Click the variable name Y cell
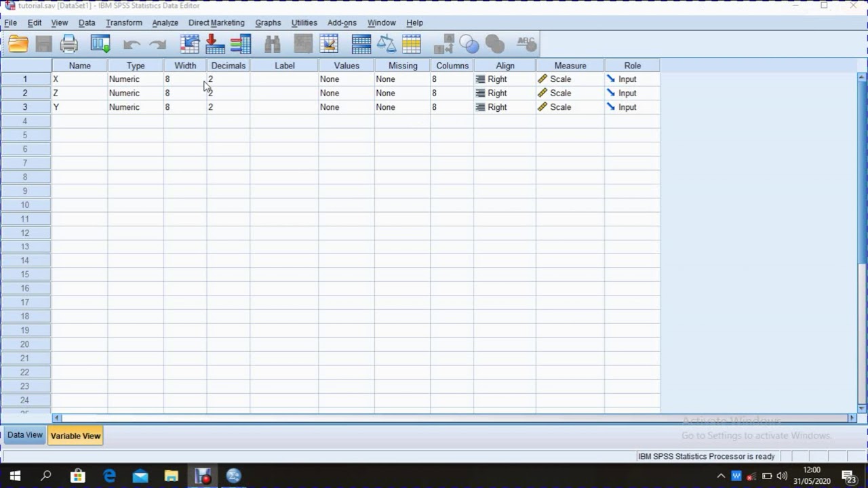Viewport: 868px width, 488px height. click(x=79, y=107)
